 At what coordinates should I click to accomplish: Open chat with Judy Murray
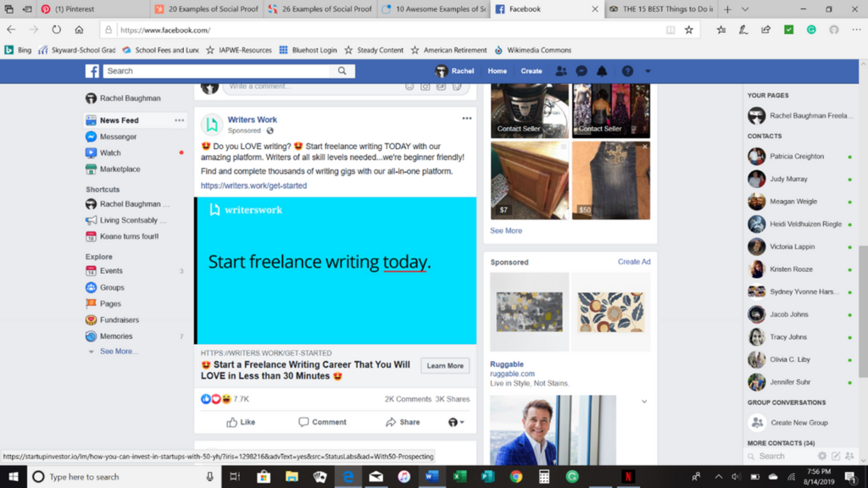(799, 180)
